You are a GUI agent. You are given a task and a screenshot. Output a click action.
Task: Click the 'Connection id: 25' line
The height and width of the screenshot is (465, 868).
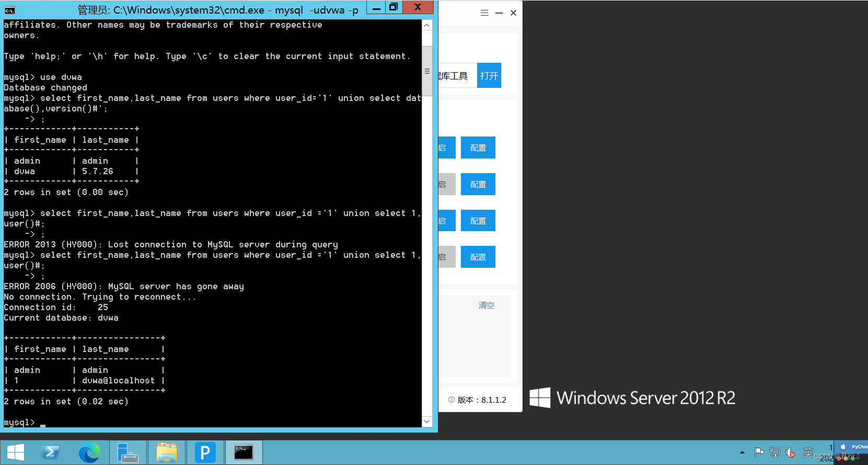click(56, 307)
